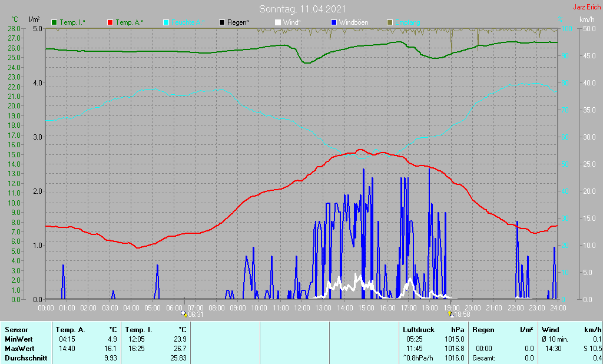
Task: Click the 'Temp. A.*' legend label
Action: pyautogui.click(x=130, y=22)
